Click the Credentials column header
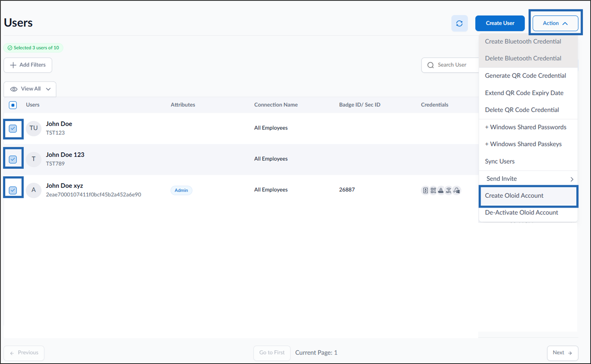Screen dimensions: 591x364 [x=435, y=105]
